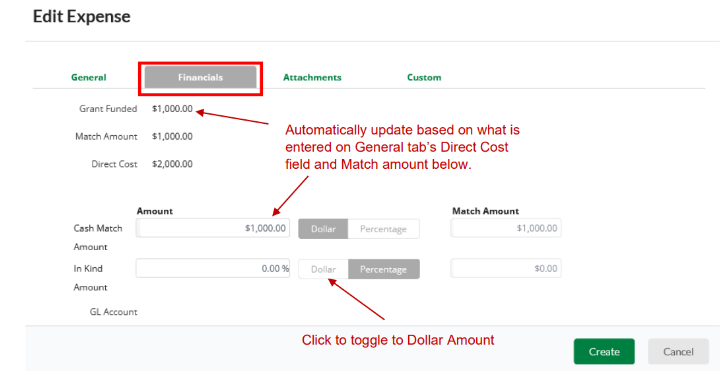Toggle In Kind to Dollar
Screen dimensions: 725x377
point(323,269)
